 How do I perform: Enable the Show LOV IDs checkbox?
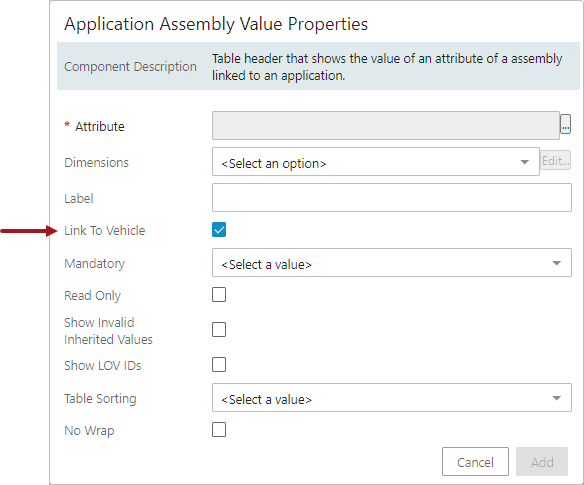[x=219, y=365]
